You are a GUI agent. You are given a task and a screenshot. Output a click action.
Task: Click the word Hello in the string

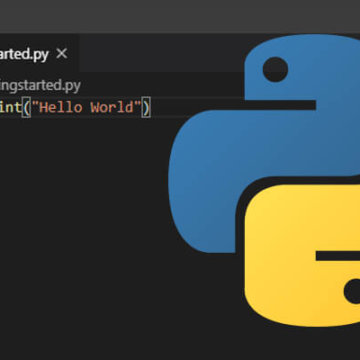61,108
